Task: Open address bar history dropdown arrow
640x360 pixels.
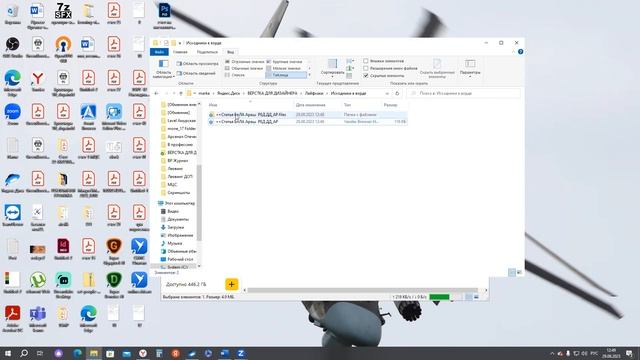Action: coord(387,93)
